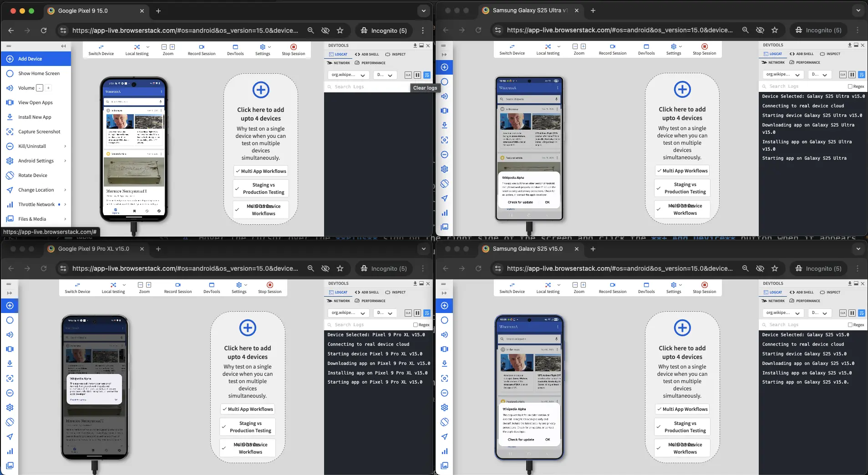Image resolution: width=868 pixels, height=475 pixels.
Task: Open PERFORMANCE tab in Samsung Galaxy S25 Ultra window
Action: click(805, 63)
